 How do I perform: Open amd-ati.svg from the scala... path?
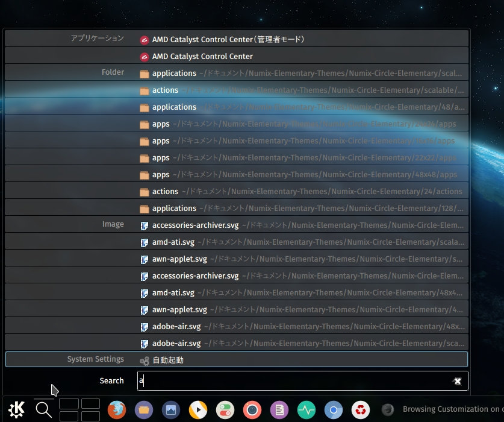[x=237, y=242]
